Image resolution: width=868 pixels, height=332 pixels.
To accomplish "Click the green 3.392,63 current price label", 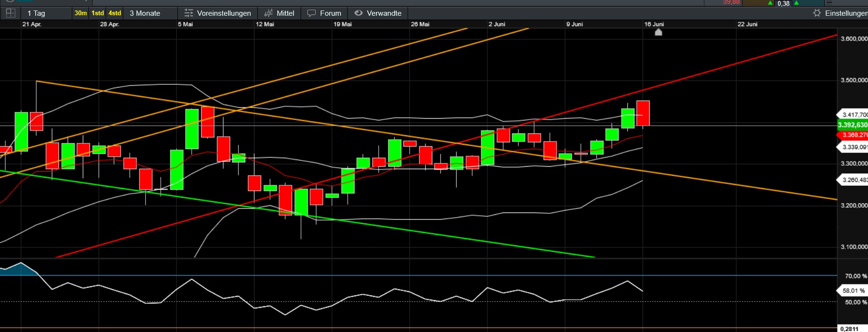I will click(x=853, y=125).
